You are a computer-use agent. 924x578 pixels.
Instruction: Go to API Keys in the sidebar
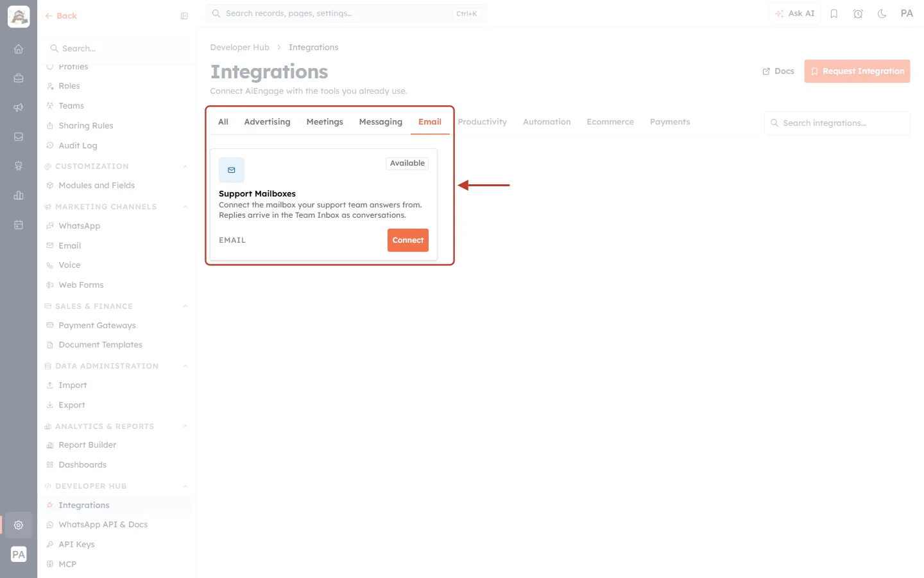click(76, 545)
